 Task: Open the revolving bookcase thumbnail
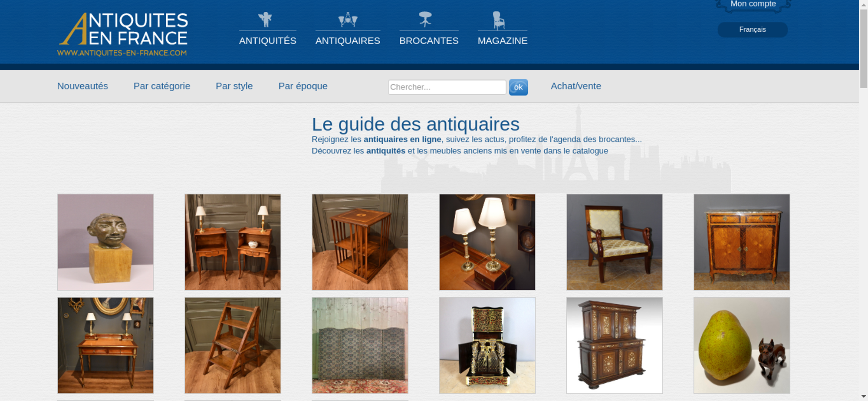(360, 242)
